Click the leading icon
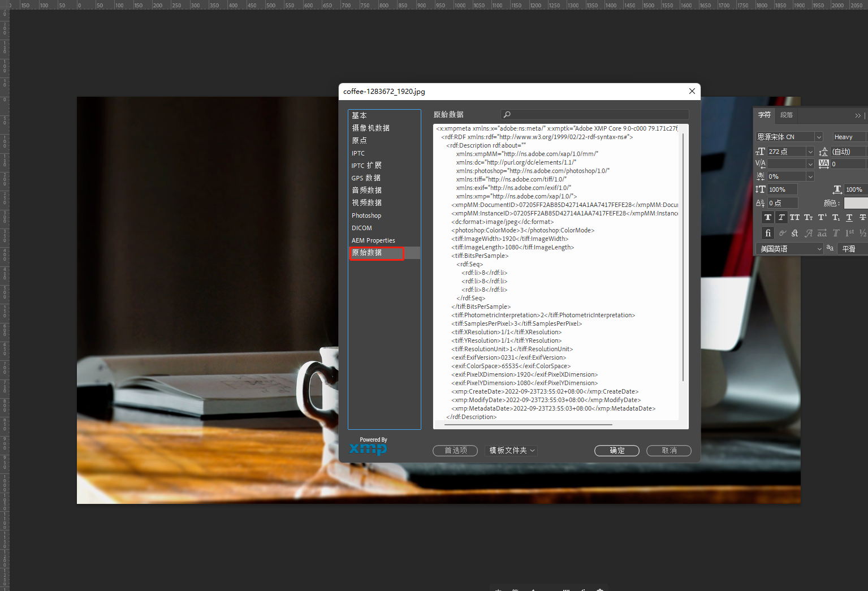868x591 pixels. (x=823, y=152)
